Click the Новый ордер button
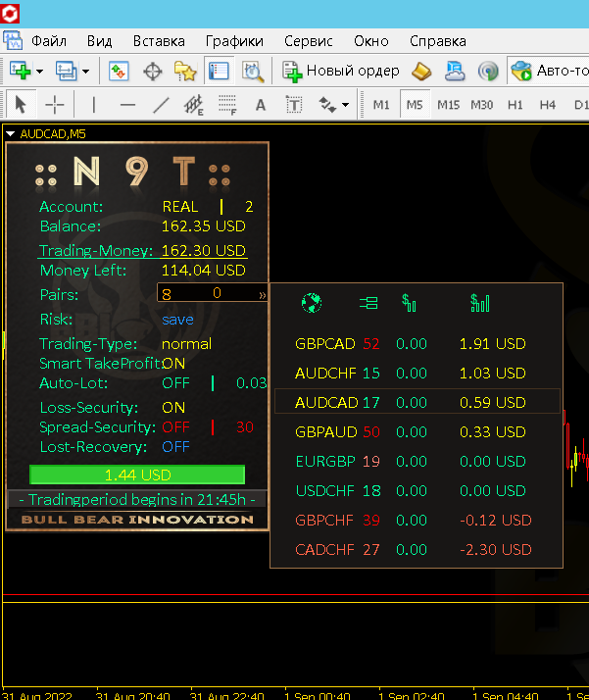Viewport: 589px width, 700px height. pos(341,71)
